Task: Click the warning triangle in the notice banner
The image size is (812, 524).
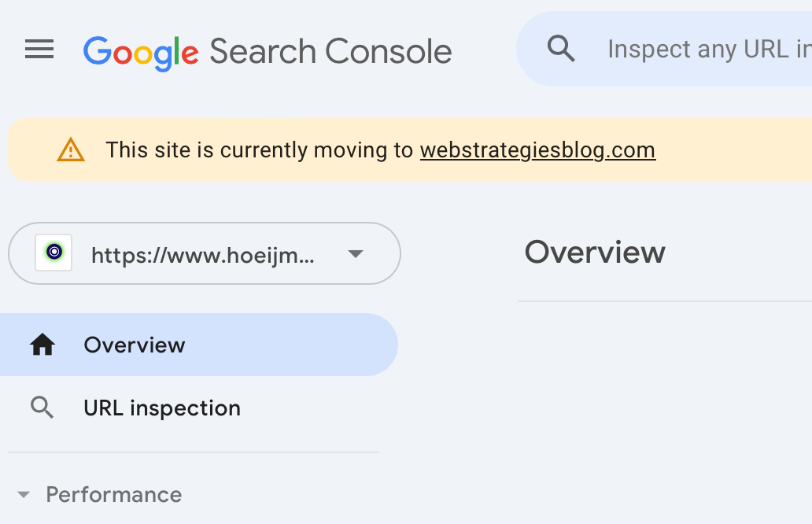Action: point(70,149)
